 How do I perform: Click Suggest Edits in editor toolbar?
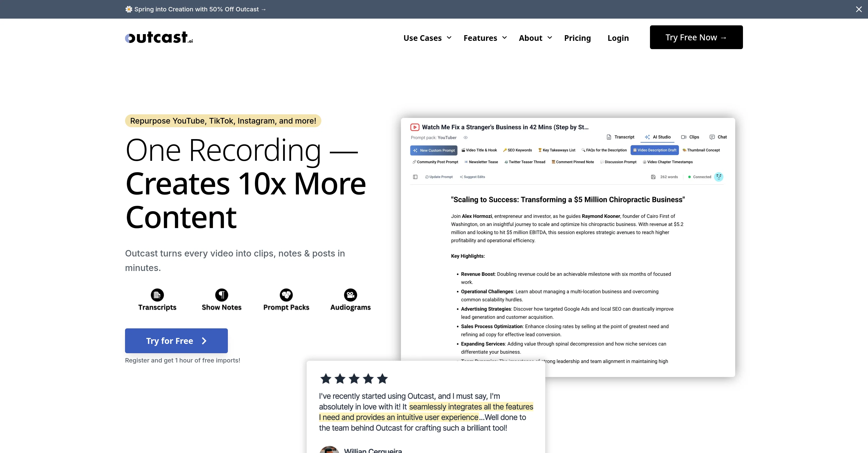pos(472,177)
